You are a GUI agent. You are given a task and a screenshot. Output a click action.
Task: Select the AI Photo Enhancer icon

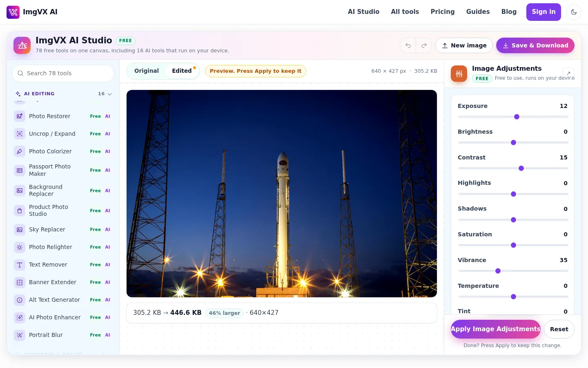20,317
